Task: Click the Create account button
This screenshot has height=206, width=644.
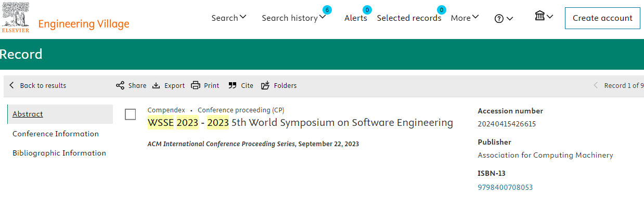Action: (602, 18)
